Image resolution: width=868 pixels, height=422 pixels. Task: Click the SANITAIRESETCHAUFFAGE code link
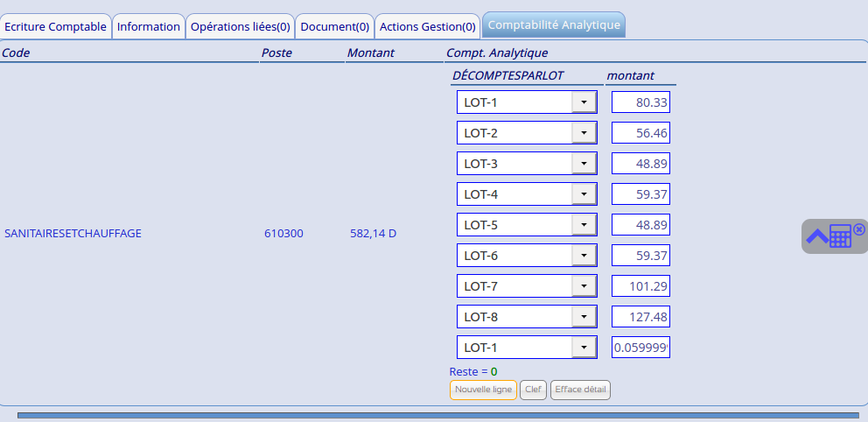point(73,234)
